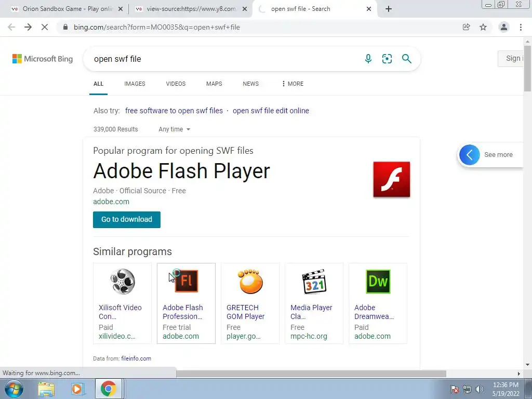Click the Sign in button

point(511,58)
